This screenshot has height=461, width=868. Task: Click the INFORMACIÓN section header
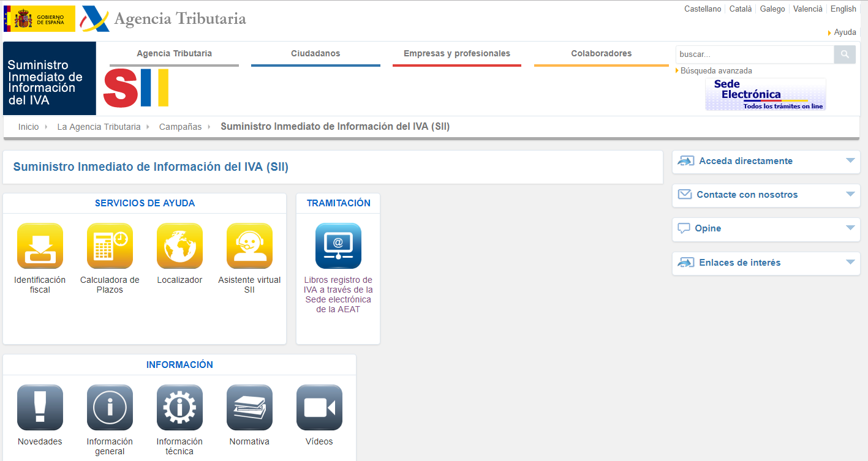(179, 365)
